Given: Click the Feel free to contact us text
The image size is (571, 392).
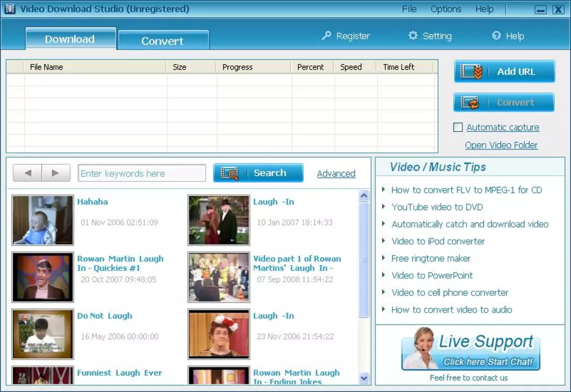Looking at the screenshot, I should click(469, 378).
